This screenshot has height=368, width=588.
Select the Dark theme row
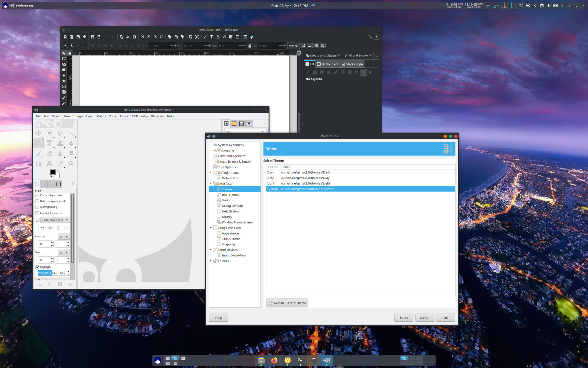[360, 172]
